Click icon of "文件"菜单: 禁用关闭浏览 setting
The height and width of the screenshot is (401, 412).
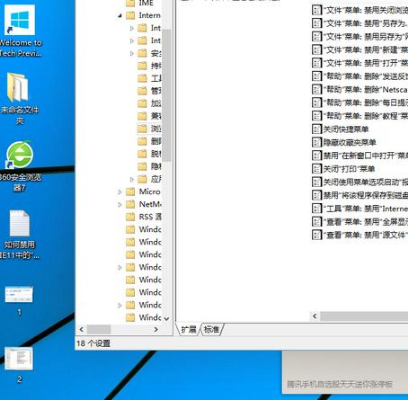pos(316,10)
